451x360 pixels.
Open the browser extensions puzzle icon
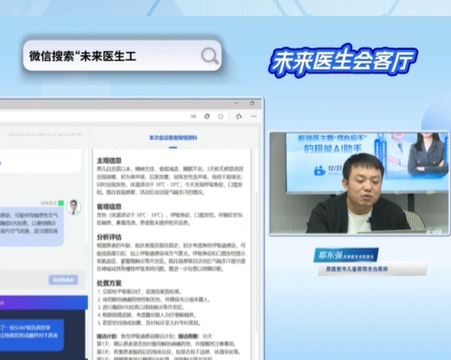coord(239,117)
